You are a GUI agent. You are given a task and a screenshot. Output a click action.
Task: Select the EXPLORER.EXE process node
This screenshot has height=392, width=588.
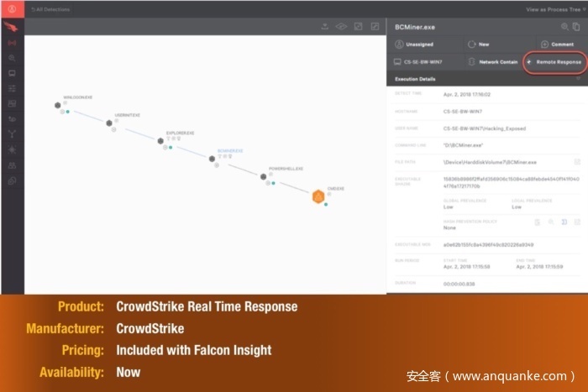(x=160, y=141)
